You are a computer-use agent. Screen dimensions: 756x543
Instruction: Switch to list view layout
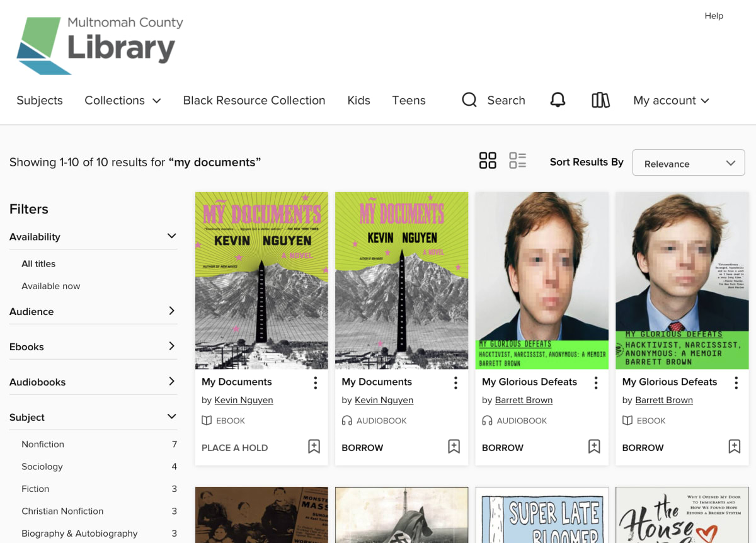pyautogui.click(x=518, y=161)
